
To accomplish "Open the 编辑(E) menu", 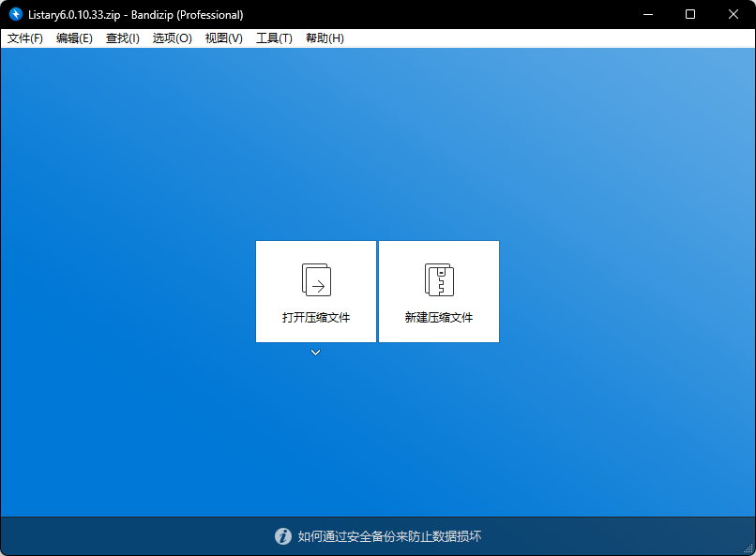I will (x=74, y=38).
